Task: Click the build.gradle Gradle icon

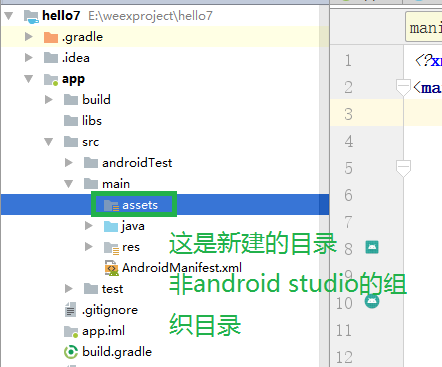Action: tap(71, 352)
